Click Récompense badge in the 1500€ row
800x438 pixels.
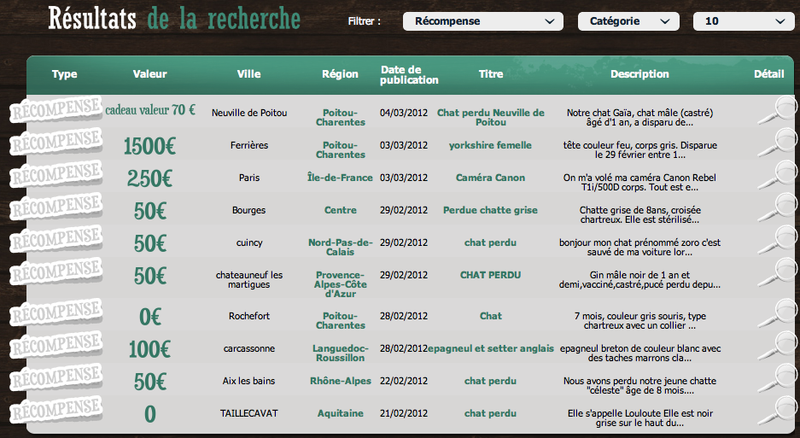point(55,143)
